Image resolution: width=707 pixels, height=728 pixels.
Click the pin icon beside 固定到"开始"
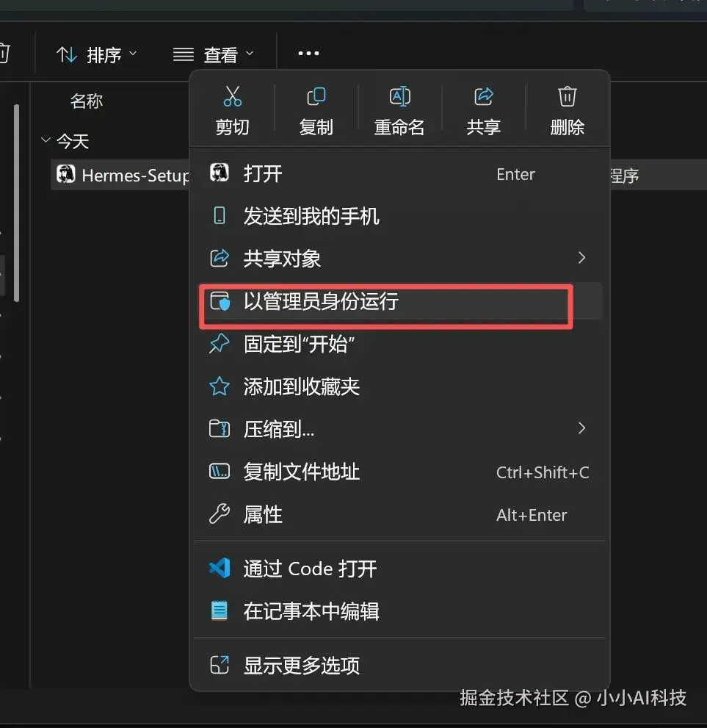(x=219, y=344)
